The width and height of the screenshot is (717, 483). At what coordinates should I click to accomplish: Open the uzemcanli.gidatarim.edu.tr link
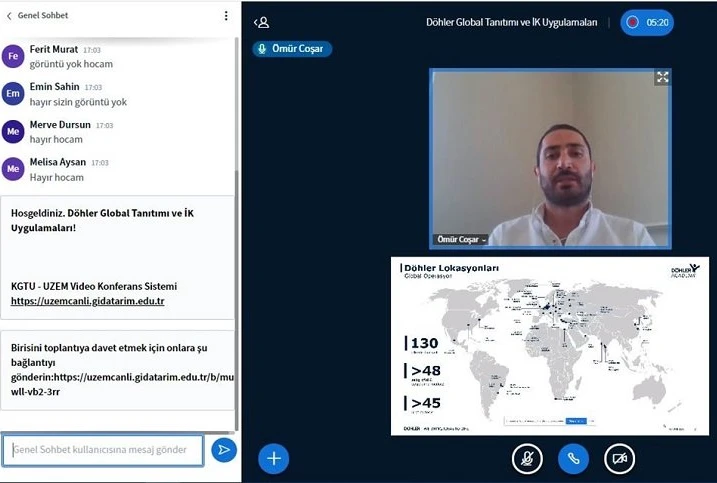(87, 300)
